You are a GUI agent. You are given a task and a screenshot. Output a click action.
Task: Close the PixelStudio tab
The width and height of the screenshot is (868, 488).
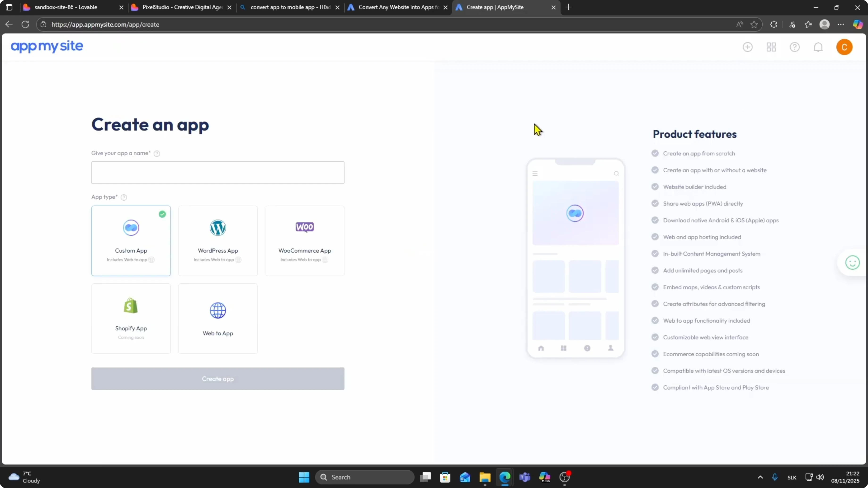coord(230,7)
